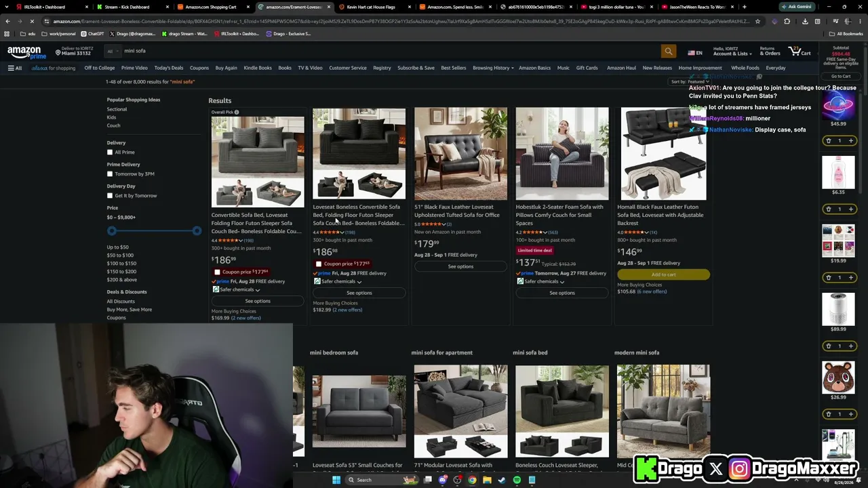Viewport: 868px width, 488px height.
Task: Open the delivery location Miami 33132 selector
Action: click(x=75, y=52)
